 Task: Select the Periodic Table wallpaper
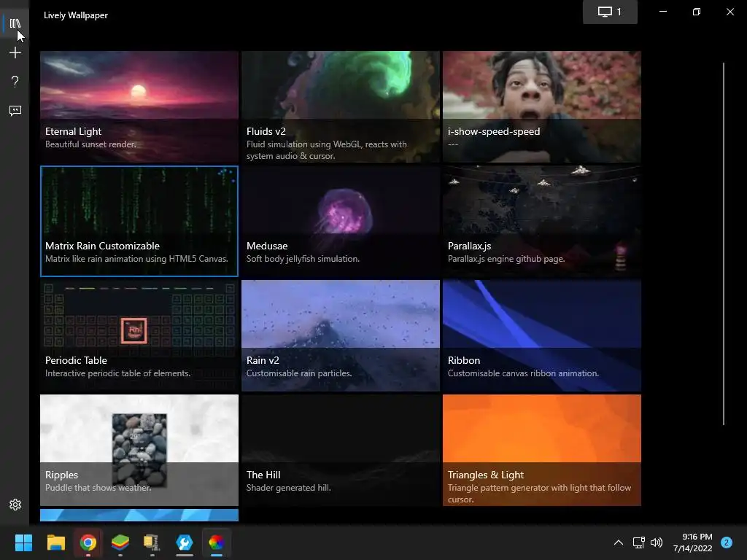coord(139,335)
